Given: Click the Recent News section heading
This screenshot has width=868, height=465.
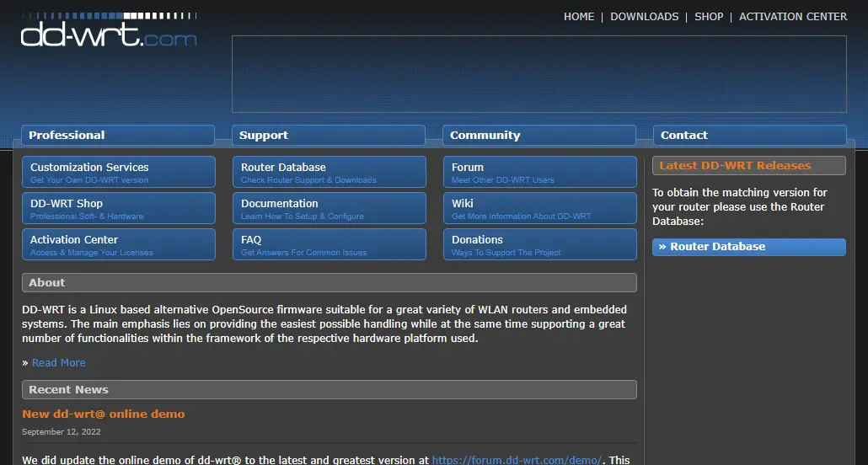Looking at the screenshot, I should click(x=330, y=390).
